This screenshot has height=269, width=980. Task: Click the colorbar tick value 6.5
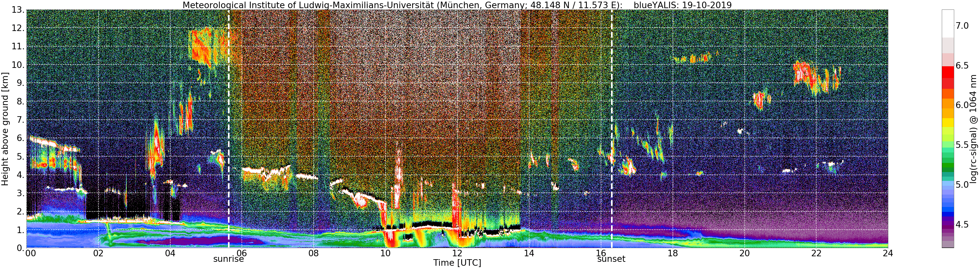962,65
